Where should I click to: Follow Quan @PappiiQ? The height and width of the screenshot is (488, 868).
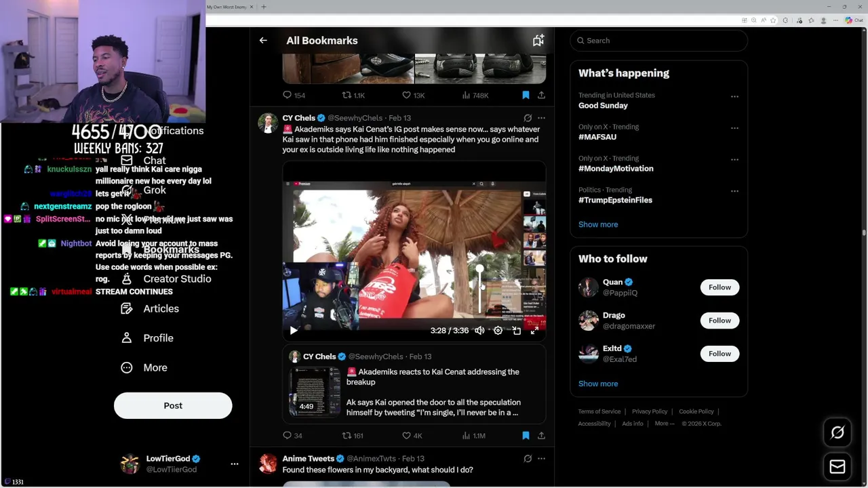pyautogui.click(x=719, y=287)
